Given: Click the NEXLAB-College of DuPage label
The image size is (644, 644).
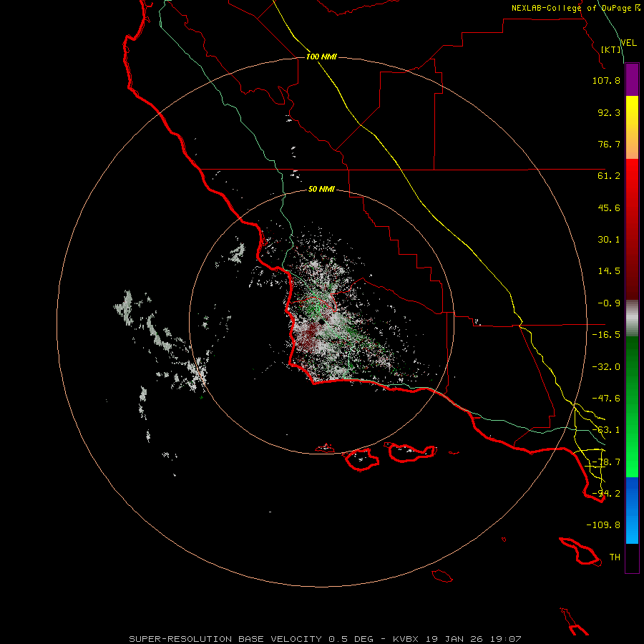Looking at the screenshot, I should click(576, 8).
